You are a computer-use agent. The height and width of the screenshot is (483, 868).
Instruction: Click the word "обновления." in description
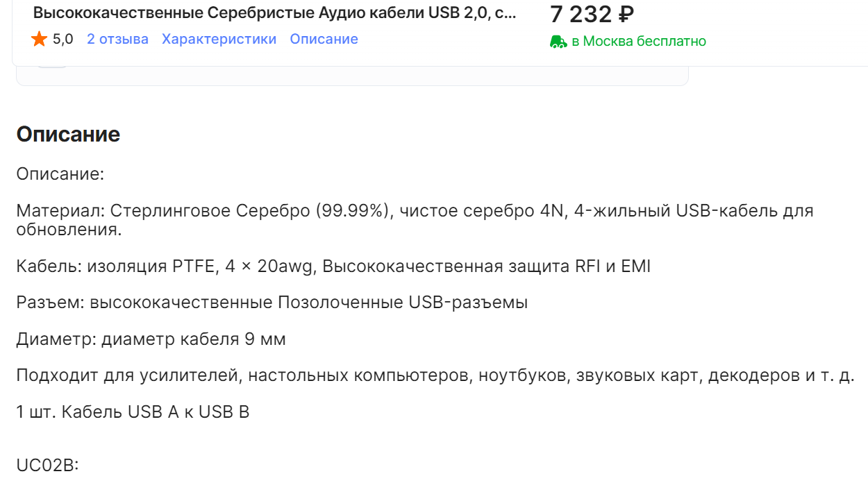point(69,230)
